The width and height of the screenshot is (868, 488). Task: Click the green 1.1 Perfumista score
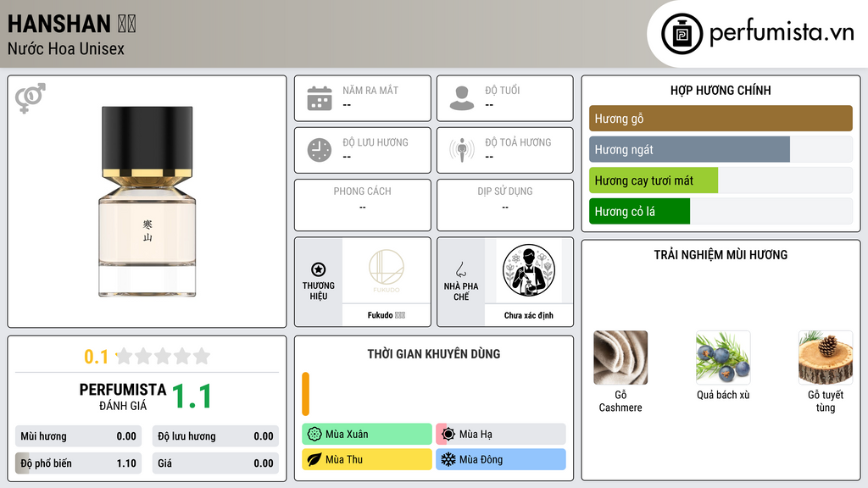[192, 396]
